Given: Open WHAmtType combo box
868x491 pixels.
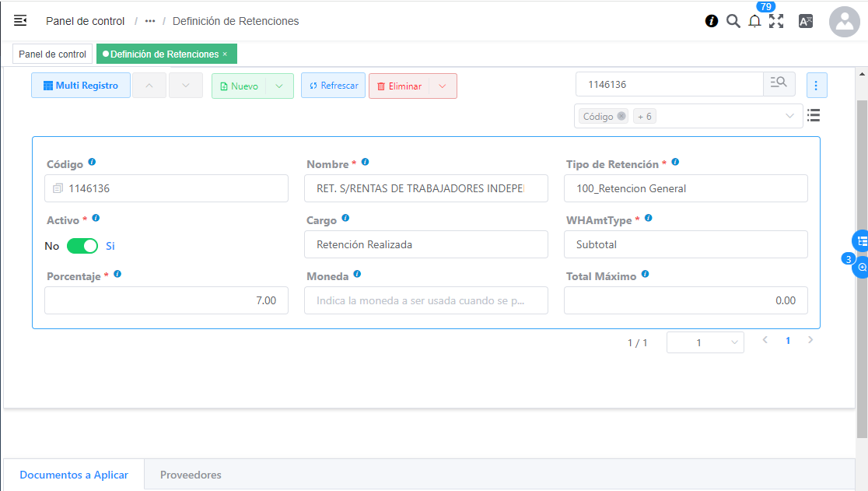Looking at the screenshot, I should pyautogui.click(x=685, y=244).
